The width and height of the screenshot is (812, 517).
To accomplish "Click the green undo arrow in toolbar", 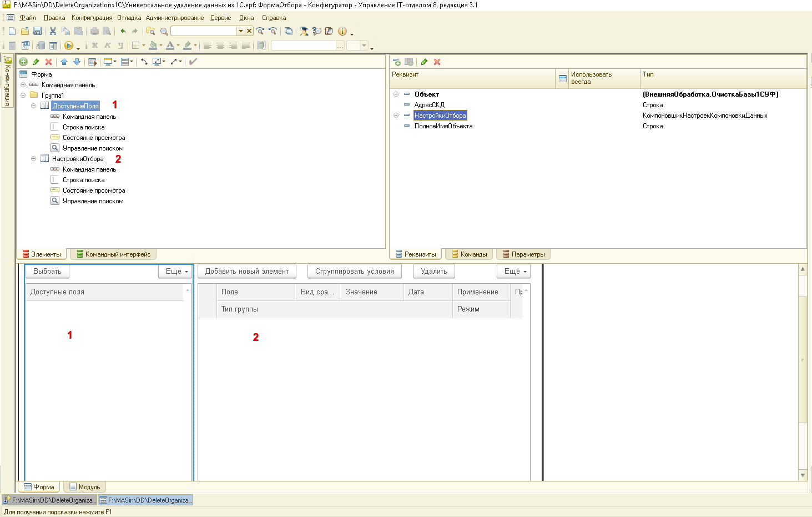I will [123, 31].
